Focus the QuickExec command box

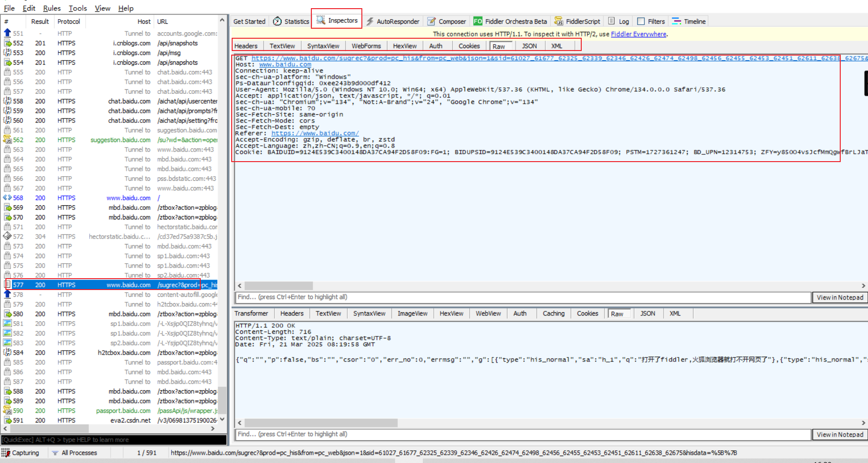(114, 440)
